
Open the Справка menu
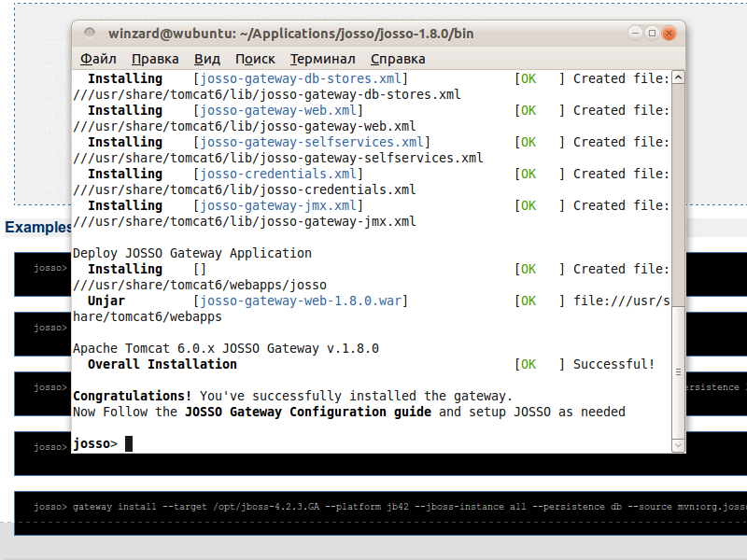point(398,59)
